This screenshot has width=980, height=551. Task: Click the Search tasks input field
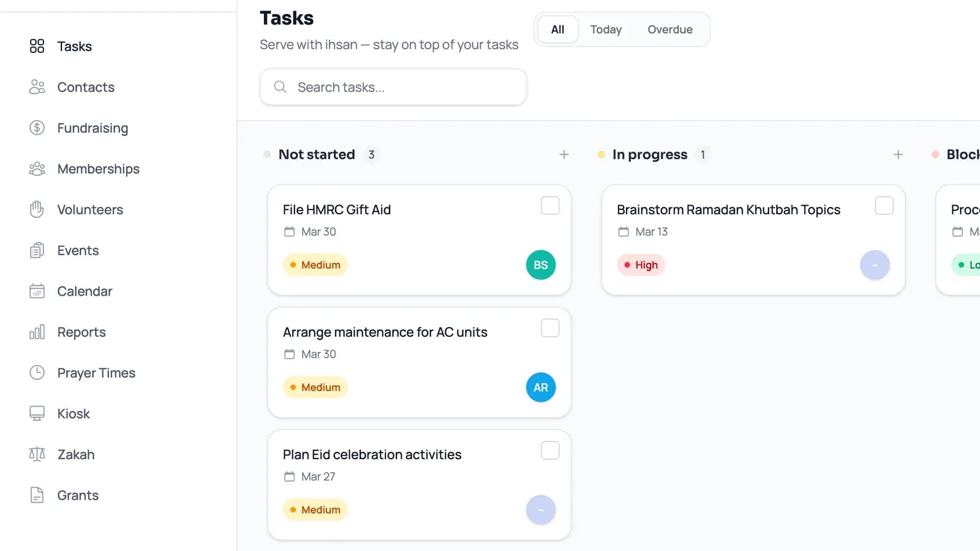click(x=393, y=87)
